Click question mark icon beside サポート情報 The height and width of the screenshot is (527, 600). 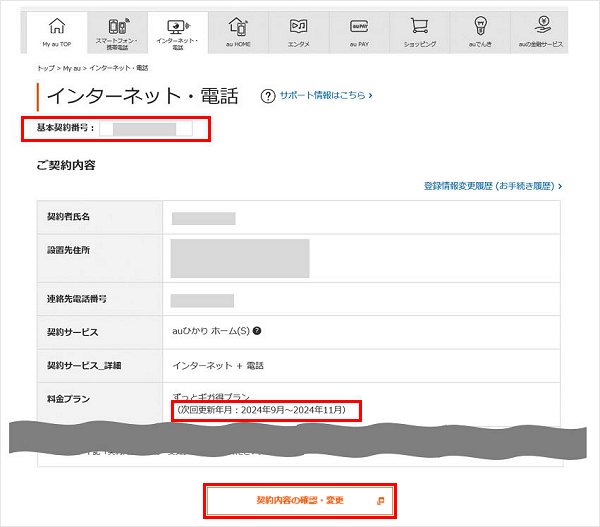267,96
